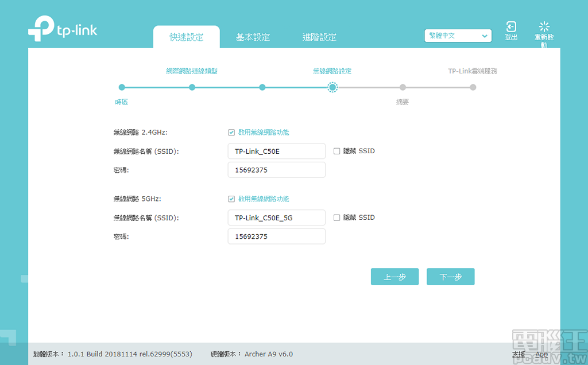
Task: Open the App link in the footer
Action: (x=541, y=354)
